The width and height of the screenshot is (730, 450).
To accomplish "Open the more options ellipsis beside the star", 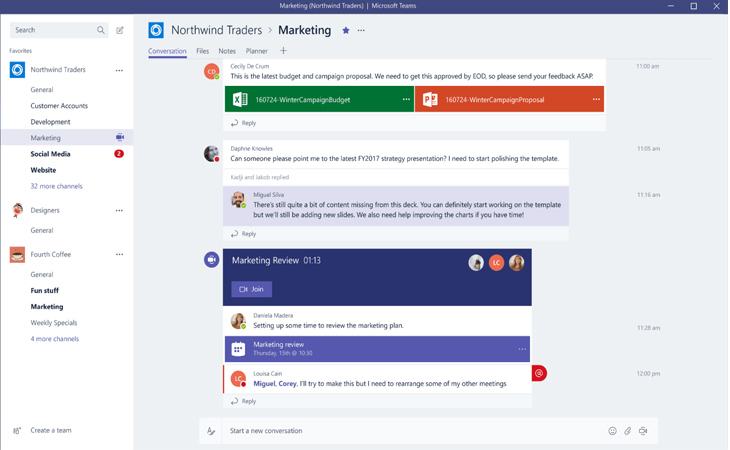I will click(361, 30).
